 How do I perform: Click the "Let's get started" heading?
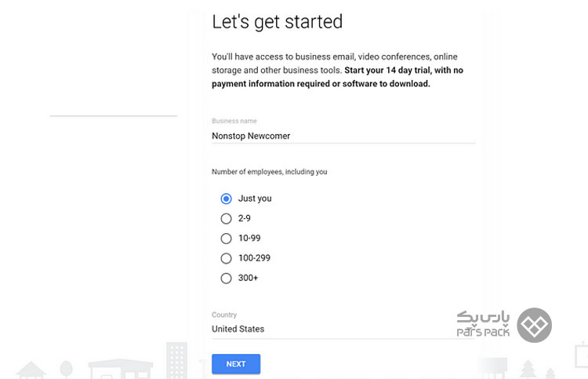pyautogui.click(x=277, y=21)
